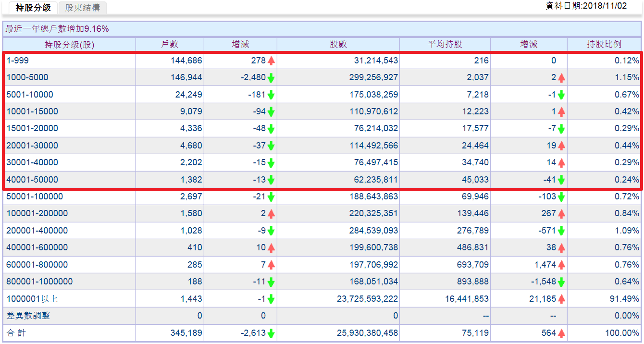The image size is (644, 344).
Task: Click the green down arrow next to -181
Action: 271,95
